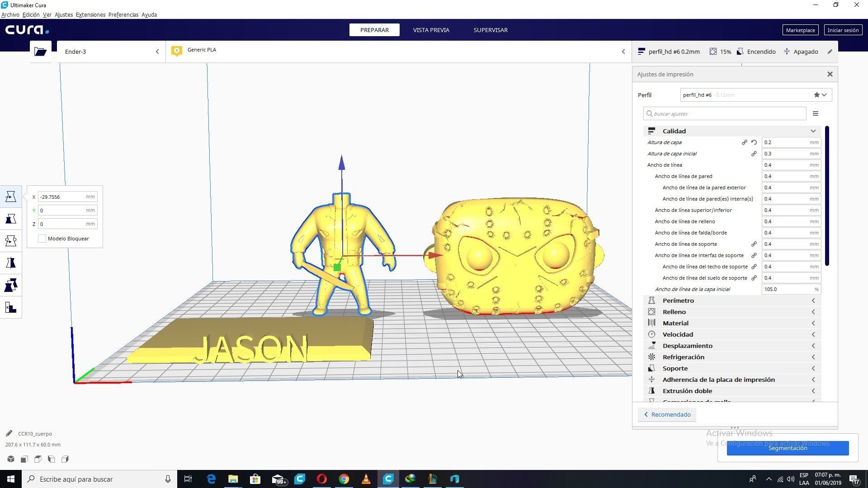Open the Ajustes menu
This screenshot has height=488, width=868.
(x=64, y=14)
